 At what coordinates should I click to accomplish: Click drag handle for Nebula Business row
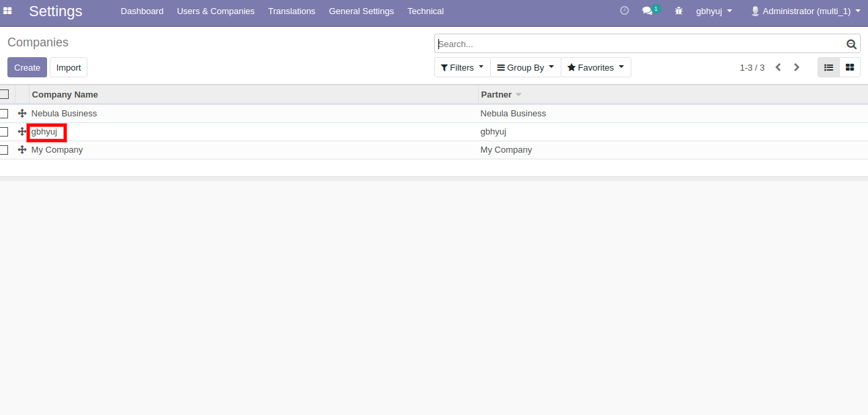point(22,114)
